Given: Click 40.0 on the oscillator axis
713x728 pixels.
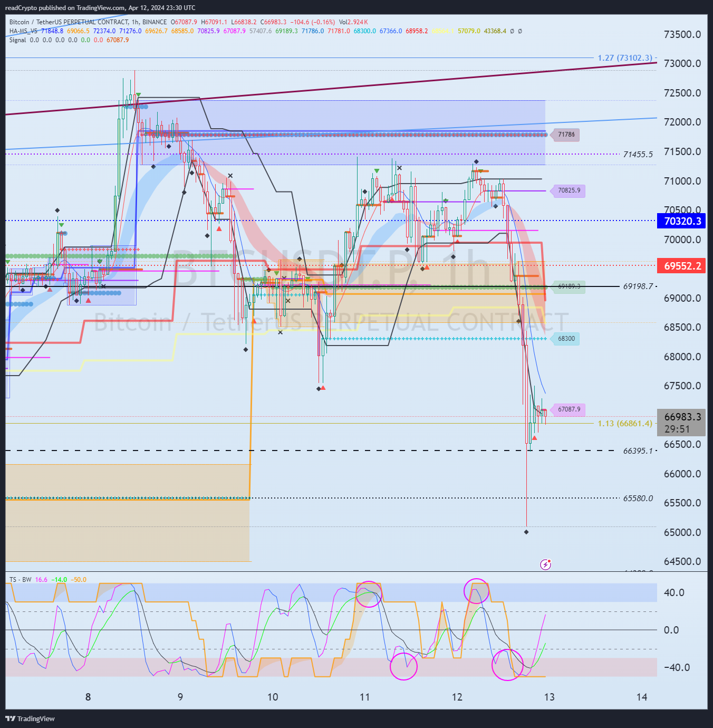Looking at the screenshot, I should click(674, 593).
